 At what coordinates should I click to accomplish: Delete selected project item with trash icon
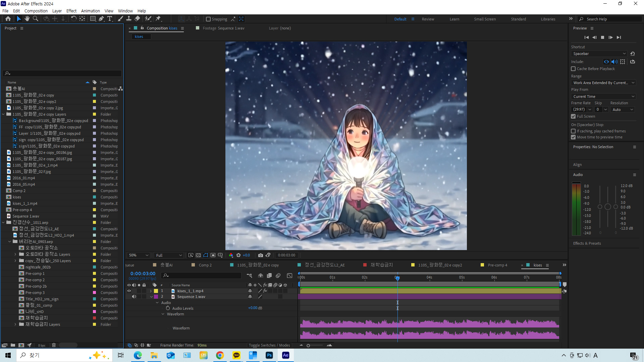[54, 345]
